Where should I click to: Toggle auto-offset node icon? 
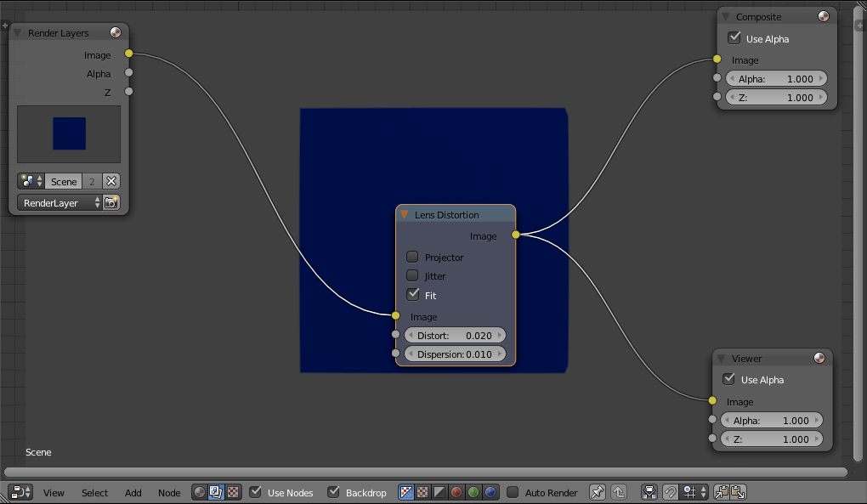click(649, 492)
